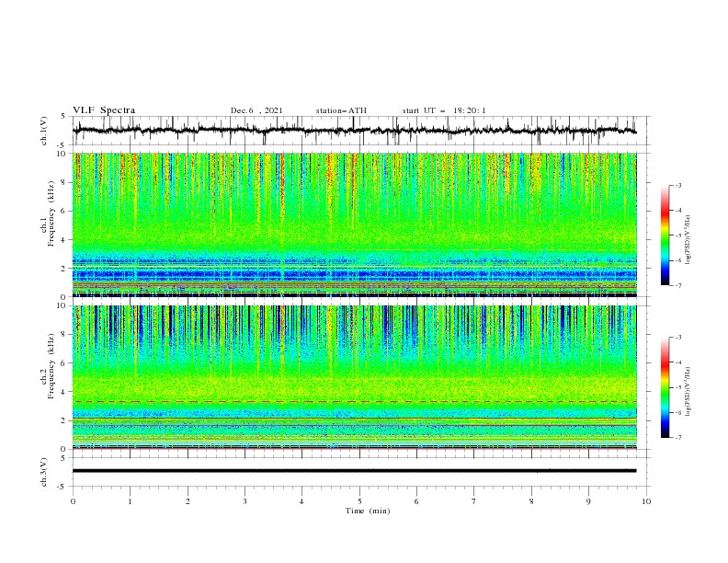Select the "start UT = 18:20:1" label
This screenshot has width=728, height=563.
(444, 110)
